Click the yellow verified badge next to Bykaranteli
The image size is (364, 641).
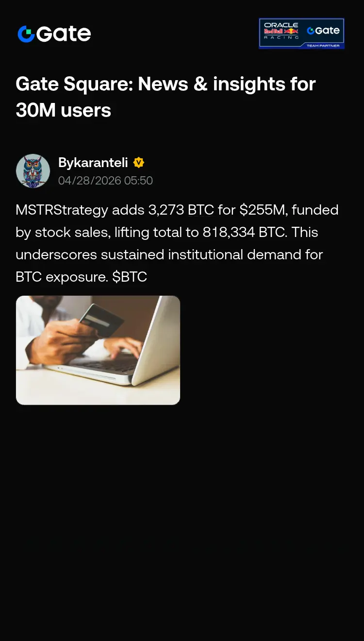pos(139,163)
